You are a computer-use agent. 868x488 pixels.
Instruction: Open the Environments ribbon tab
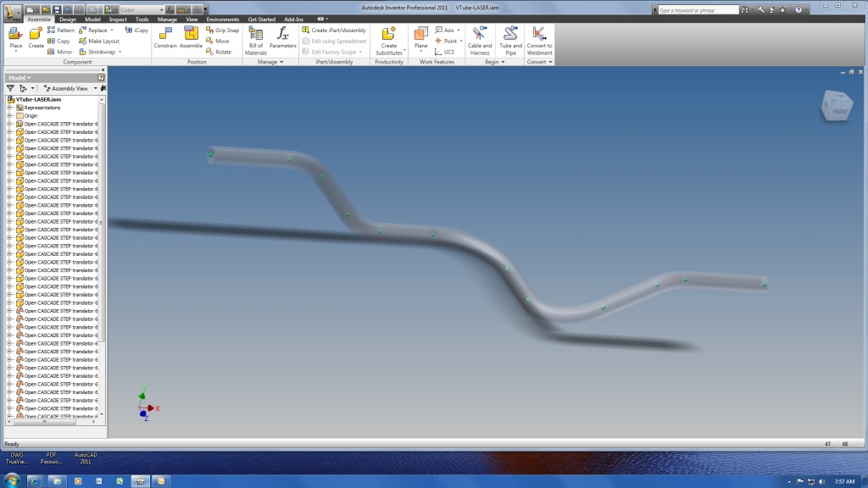point(222,19)
